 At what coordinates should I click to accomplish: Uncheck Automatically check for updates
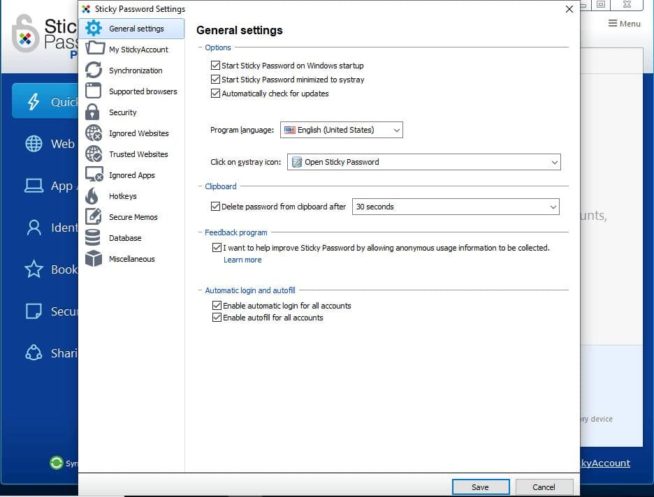(215, 93)
